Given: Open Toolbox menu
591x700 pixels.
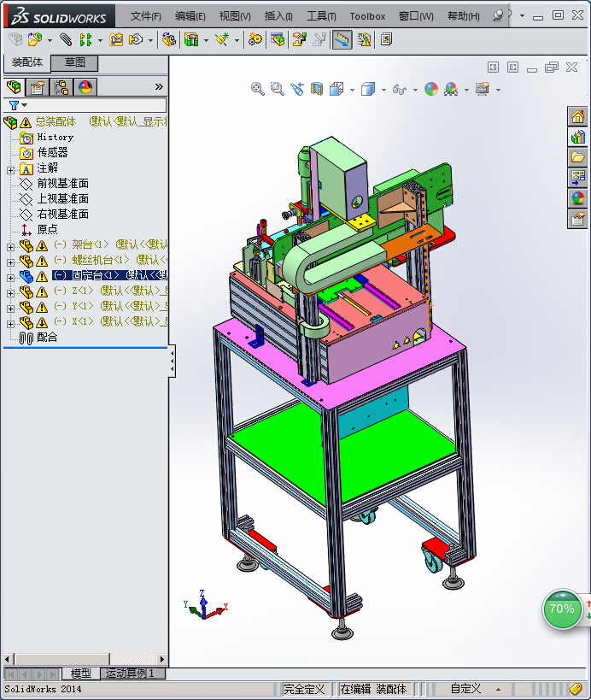Looking at the screenshot, I should (x=367, y=16).
